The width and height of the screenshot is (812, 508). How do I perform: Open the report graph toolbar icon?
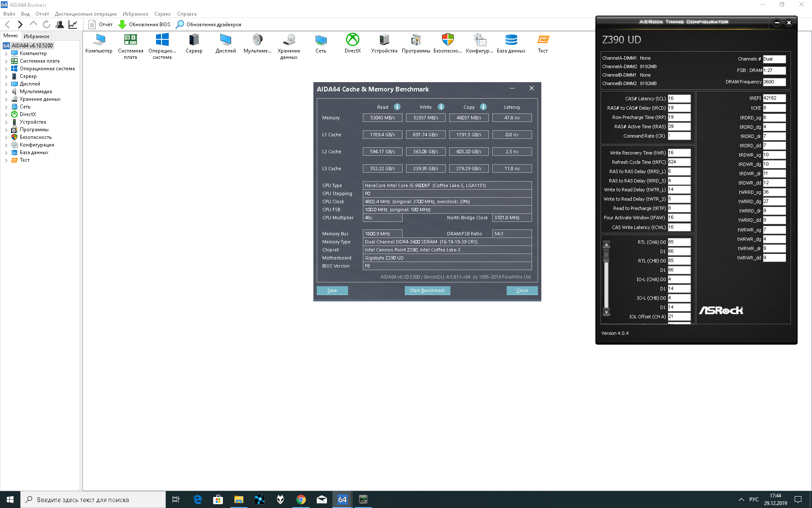pyautogui.click(x=73, y=25)
